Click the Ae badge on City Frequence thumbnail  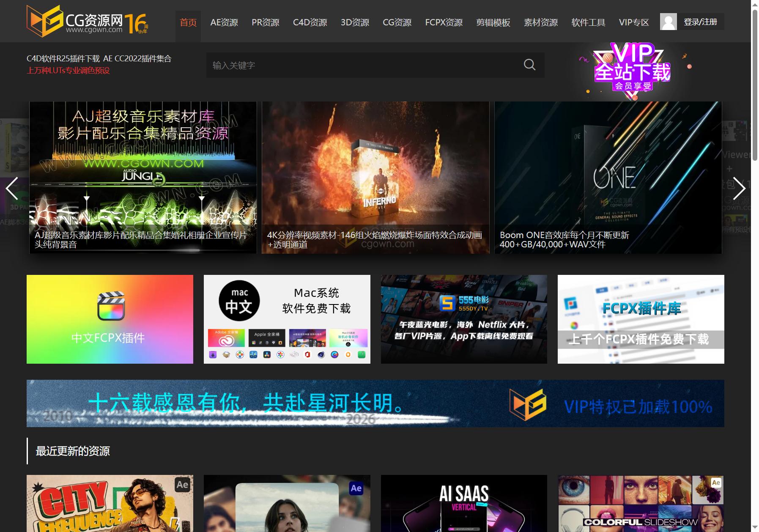pos(182,485)
